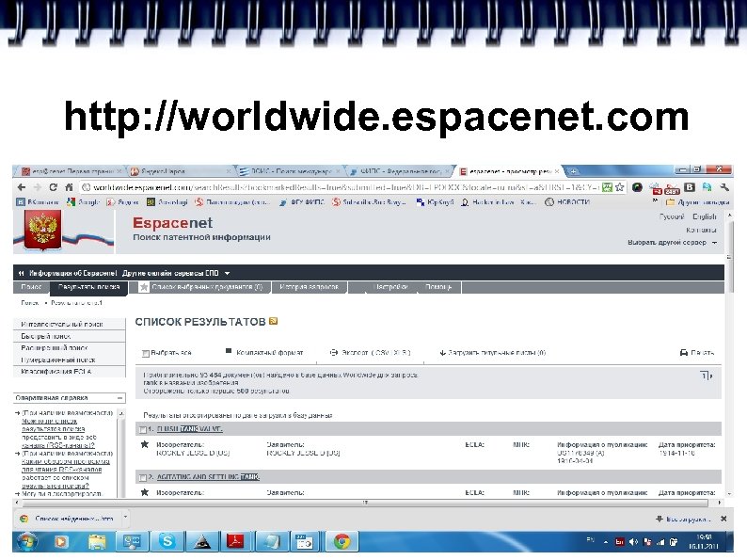The image size is (747, 560).
Task: Open Google Chrome from the taskbar
Action: (342, 541)
